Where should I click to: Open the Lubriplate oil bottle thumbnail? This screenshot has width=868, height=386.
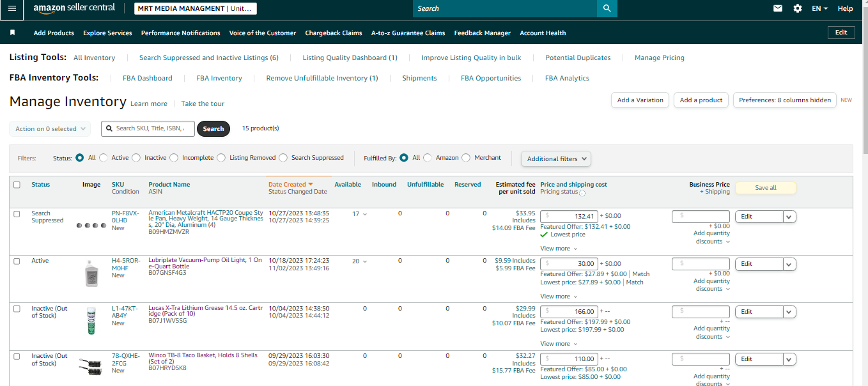tap(92, 273)
